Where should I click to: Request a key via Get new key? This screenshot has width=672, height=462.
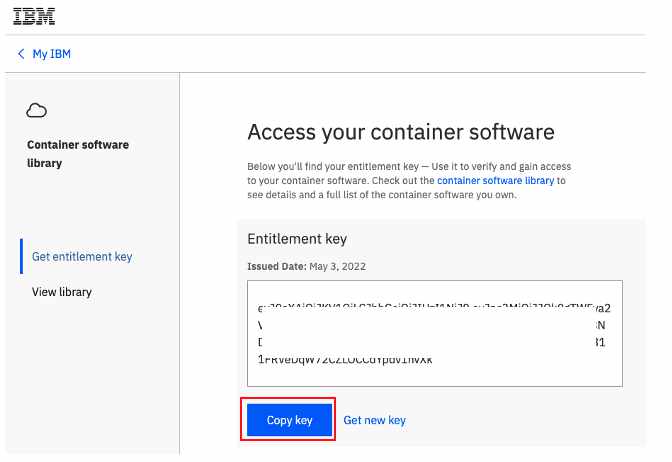375,420
